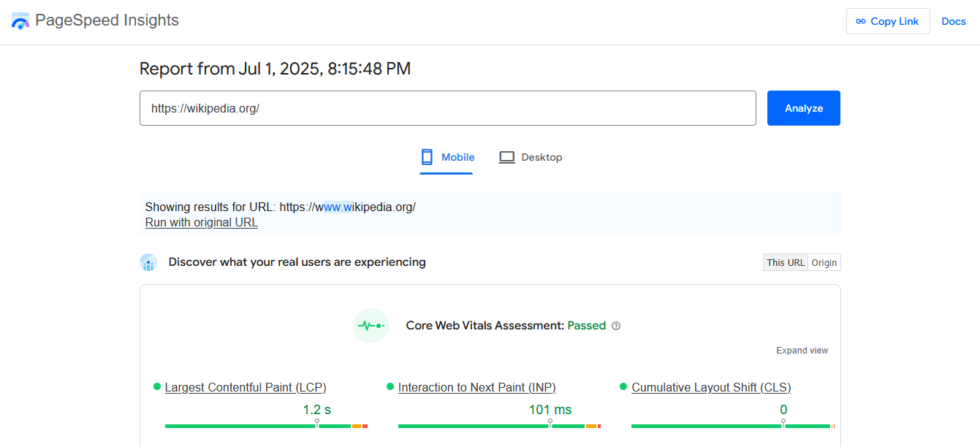
Task: Open Interaction to Next Paint (INP) link
Action: 477,388
